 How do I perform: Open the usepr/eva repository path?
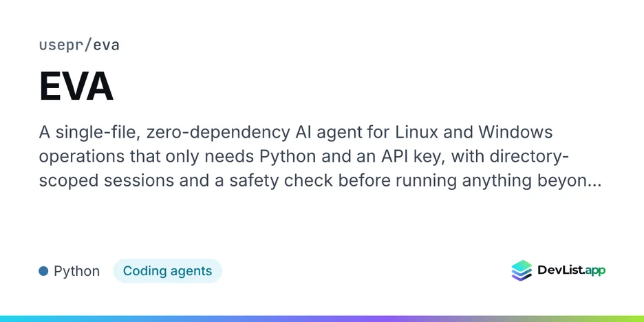[79, 45]
